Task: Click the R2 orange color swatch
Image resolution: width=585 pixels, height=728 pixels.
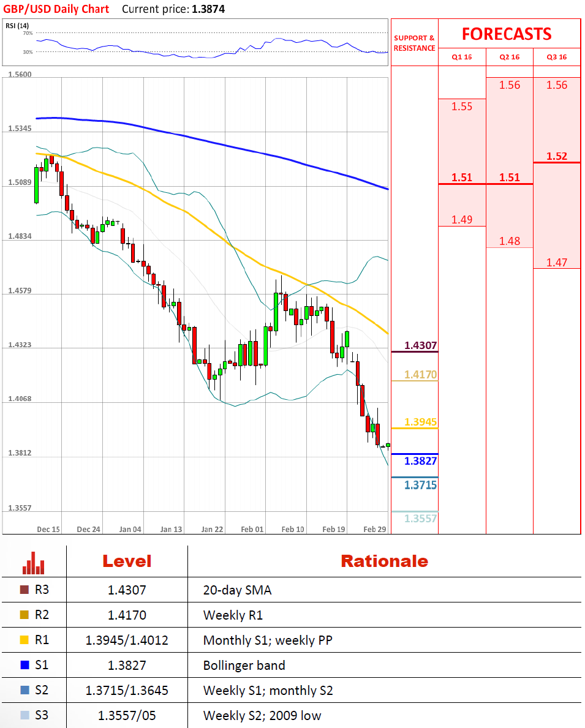Action: click(x=25, y=615)
